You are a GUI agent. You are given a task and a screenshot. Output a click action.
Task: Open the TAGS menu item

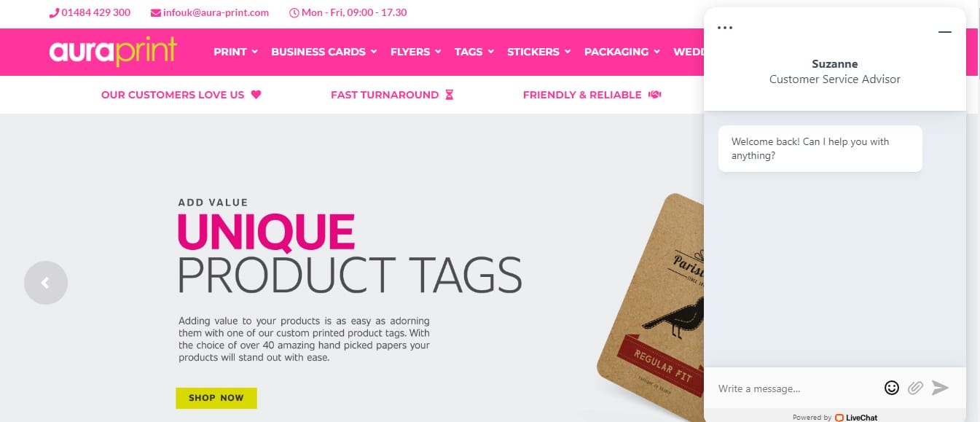(x=474, y=52)
